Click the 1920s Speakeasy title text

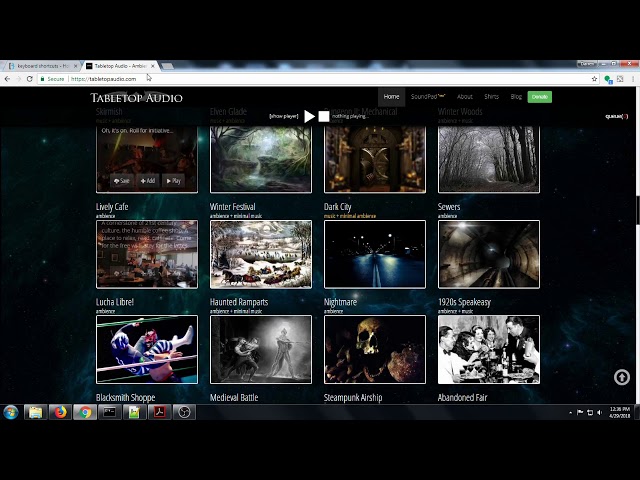click(464, 302)
